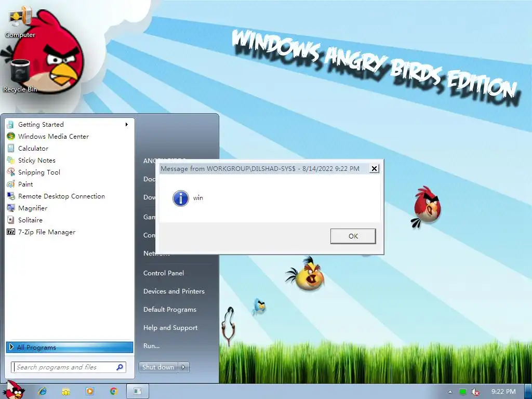Click the Remote Desktop Connection icon
The image size is (532, 399).
pyautogui.click(x=11, y=196)
